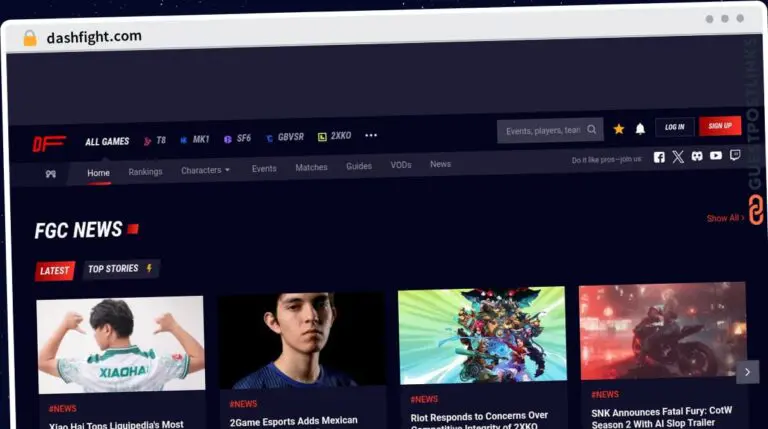
Task: Open the DashFight YouTube channel icon
Action: tap(716, 156)
